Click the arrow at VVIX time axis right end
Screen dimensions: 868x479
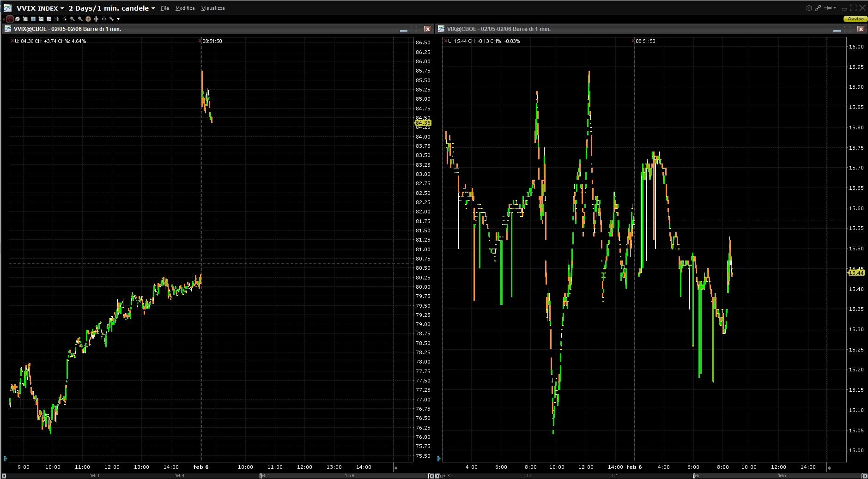[396, 467]
